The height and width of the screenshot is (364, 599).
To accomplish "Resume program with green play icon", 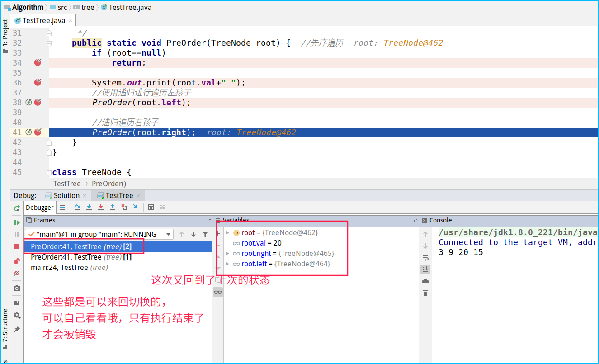I will point(17,222).
